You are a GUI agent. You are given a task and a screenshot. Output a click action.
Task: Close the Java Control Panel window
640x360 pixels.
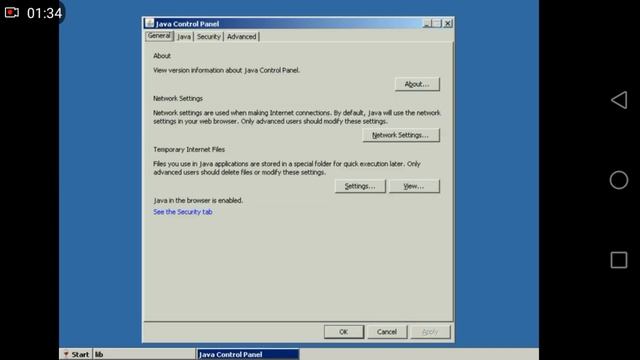click(x=448, y=24)
